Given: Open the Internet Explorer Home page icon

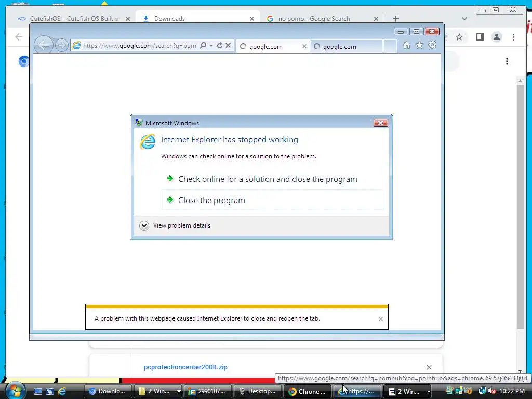Looking at the screenshot, I should (x=406, y=45).
